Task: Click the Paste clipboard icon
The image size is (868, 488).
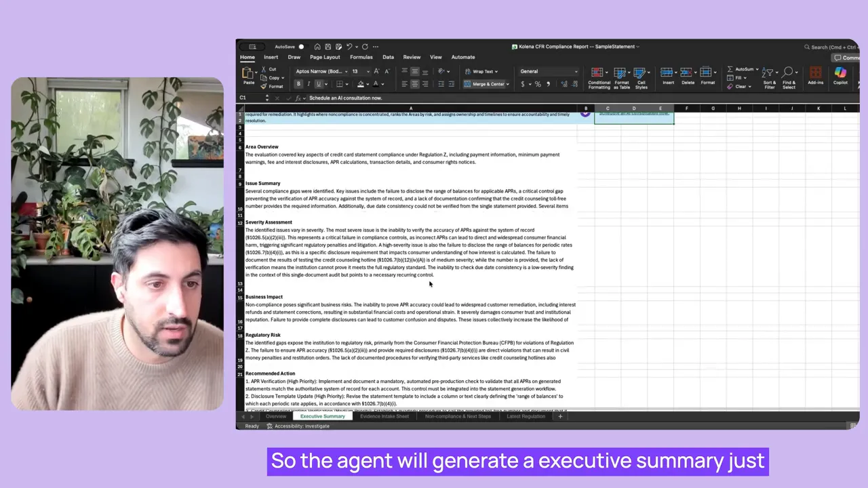Action: point(249,74)
